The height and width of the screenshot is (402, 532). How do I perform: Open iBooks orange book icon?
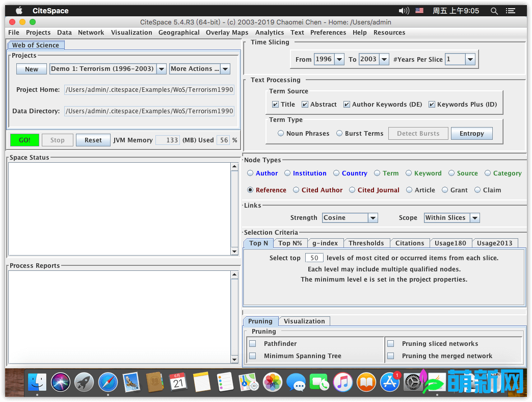coord(366,382)
